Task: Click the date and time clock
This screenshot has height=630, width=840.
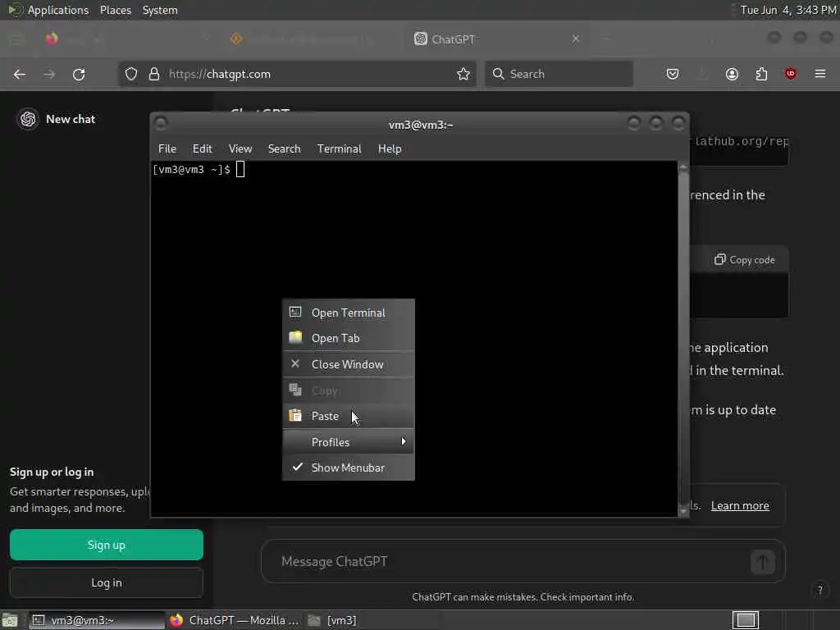Action: click(788, 10)
